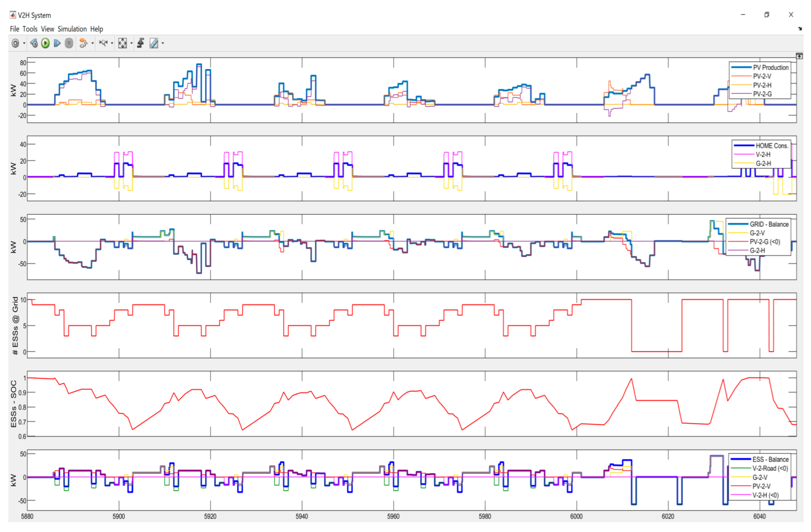Maximize top axes using corner icon

click(x=799, y=56)
